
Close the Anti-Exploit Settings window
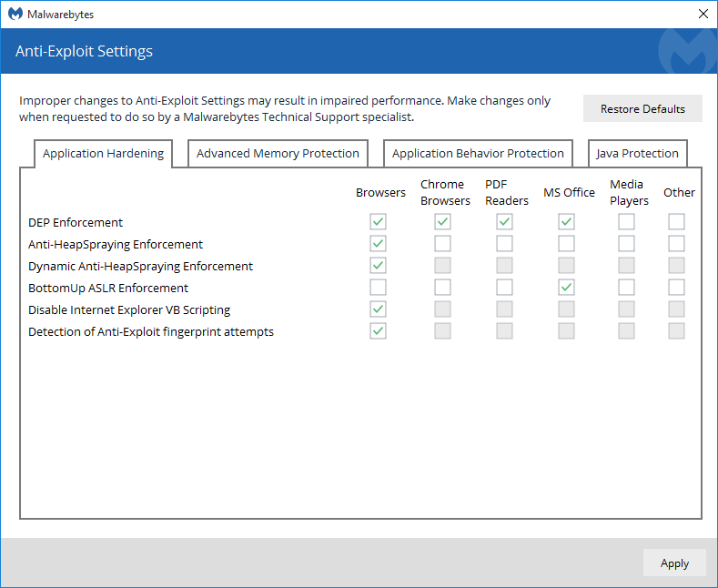pyautogui.click(x=703, y=14)
